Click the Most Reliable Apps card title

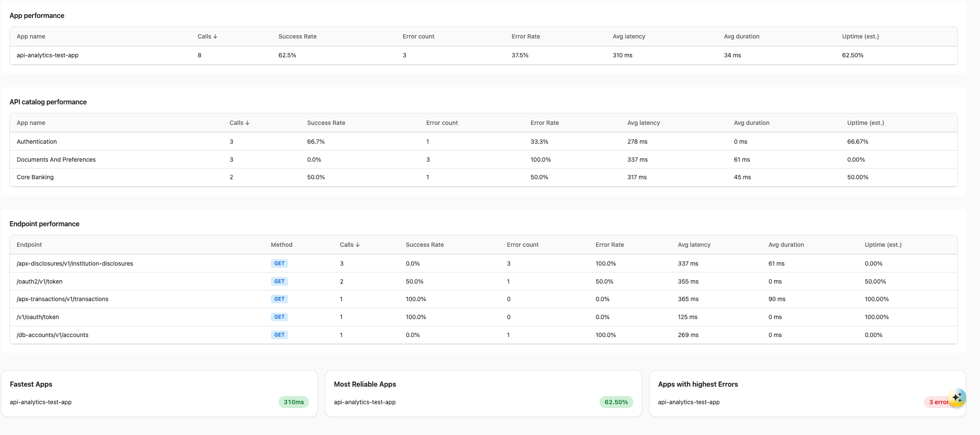pos(365,384)
